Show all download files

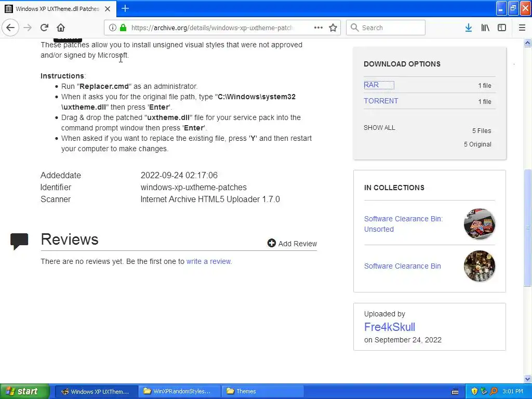coord(379,128)
